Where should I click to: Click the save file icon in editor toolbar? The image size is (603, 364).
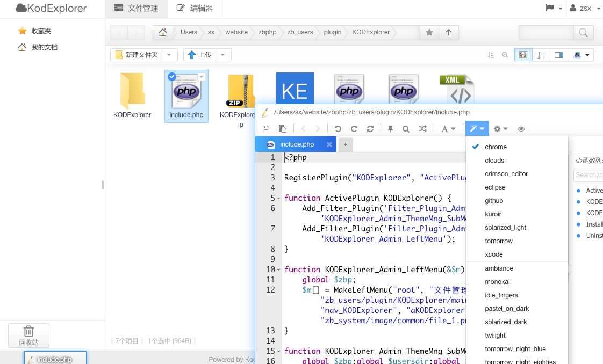pyautogui.click(x=265, y=129)
